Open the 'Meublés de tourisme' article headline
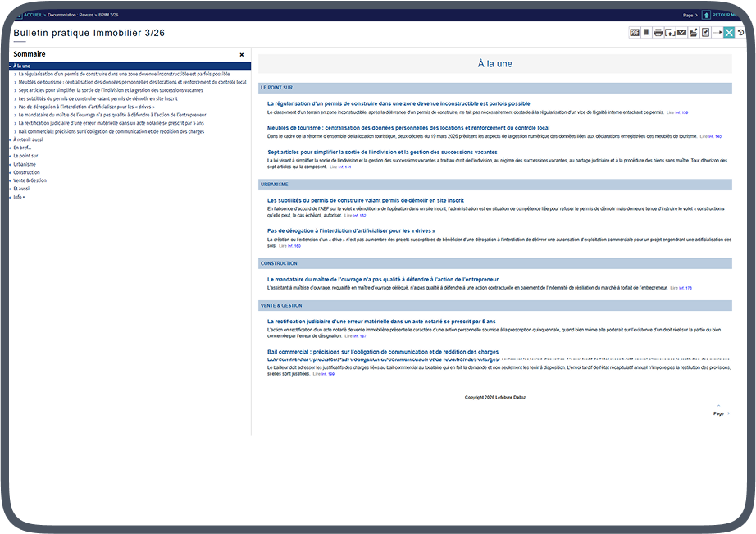This screenshot has width=756, height=534. [x=408, y=128]
